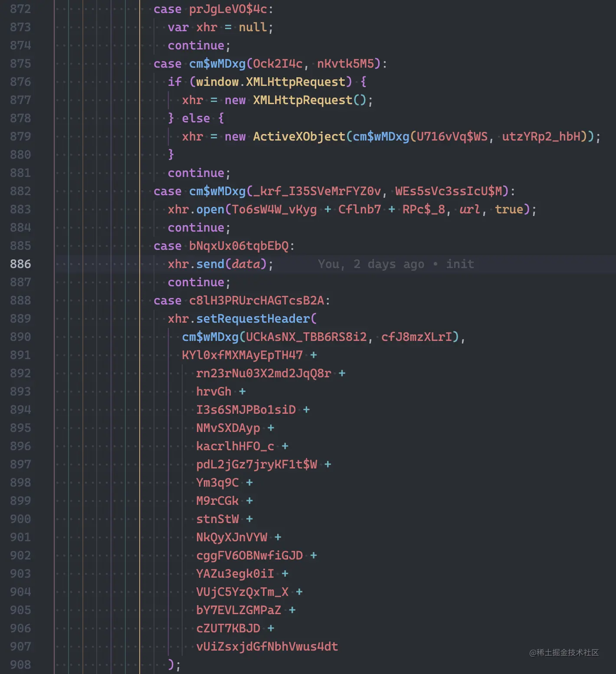The width and height of the screenshot is (616, 674).
Task: Click 'null' on line 873
Action: click(253, 27)
